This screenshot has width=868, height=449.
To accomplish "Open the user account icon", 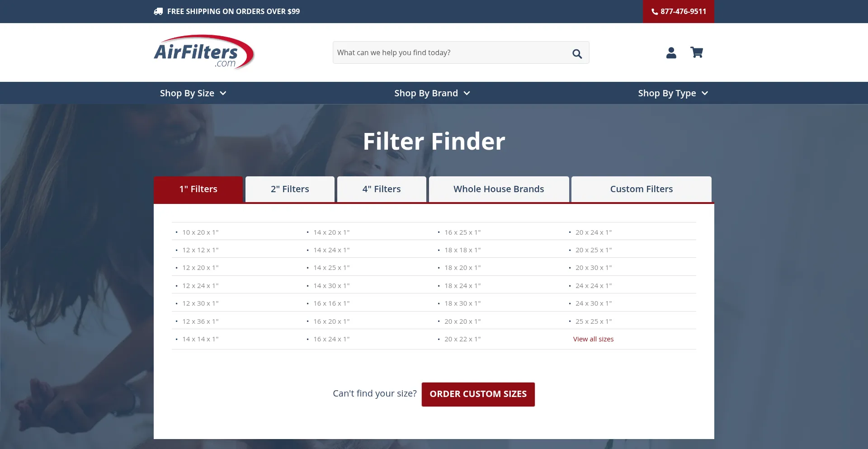I will coord(671,53).
